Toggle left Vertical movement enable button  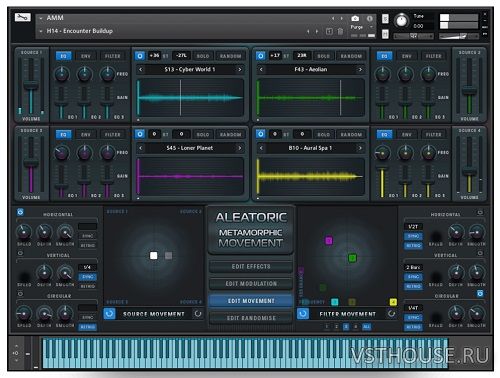(x=20, y=253)
